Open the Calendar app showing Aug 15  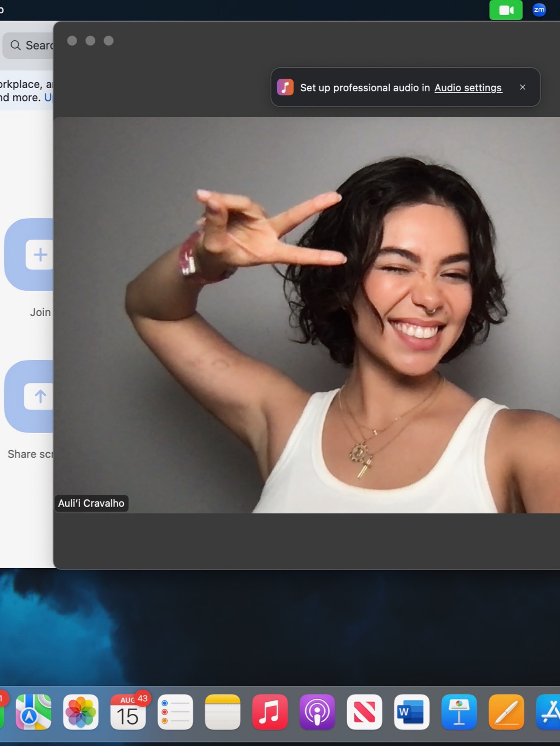click(128, 712)
